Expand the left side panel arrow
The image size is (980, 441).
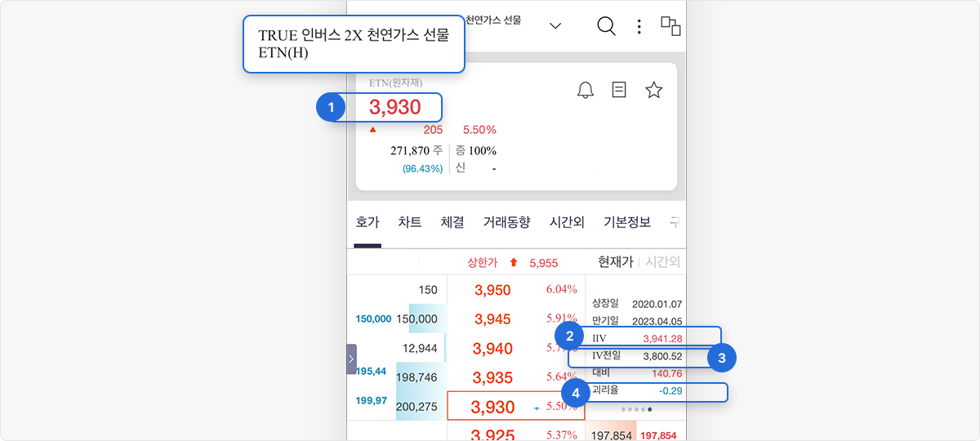pos(351,359)
